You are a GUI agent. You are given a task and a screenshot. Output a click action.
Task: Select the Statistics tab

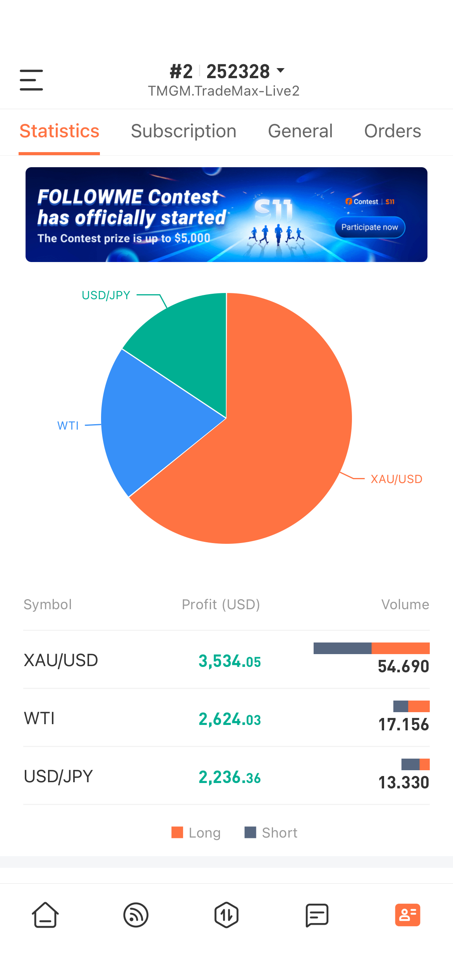59,131
